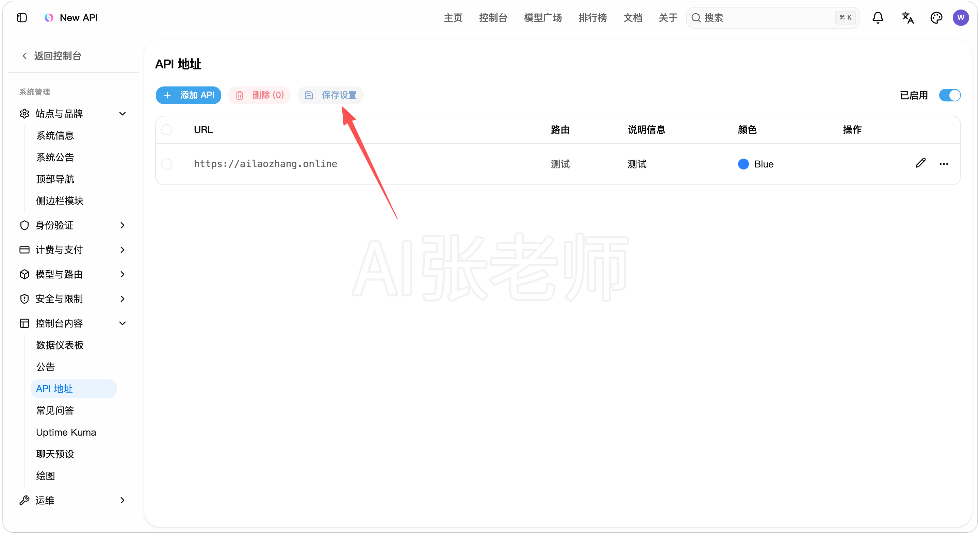Check the select-all checkbox in table header
This screenshot has height=535, width=980.
(x=167, y=130)
